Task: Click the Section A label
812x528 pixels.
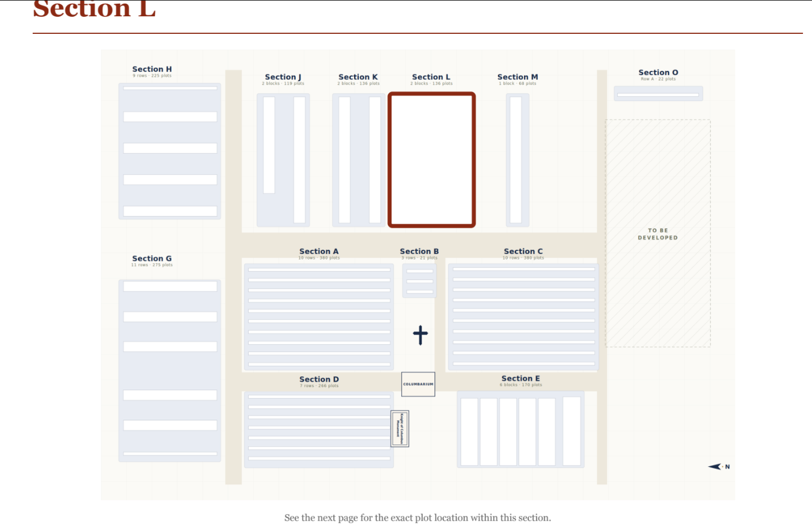Action: [x=319, y=251]
